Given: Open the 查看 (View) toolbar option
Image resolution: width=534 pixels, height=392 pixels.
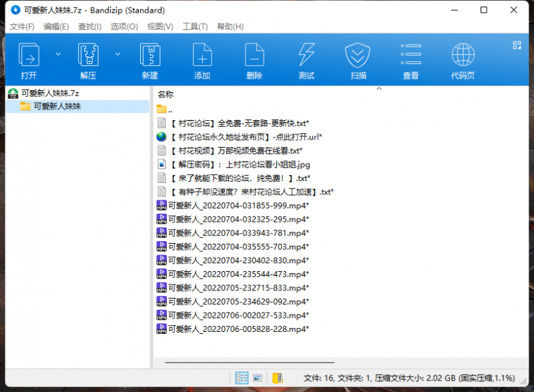Looking at the screenshot, I should click(410, 60).
